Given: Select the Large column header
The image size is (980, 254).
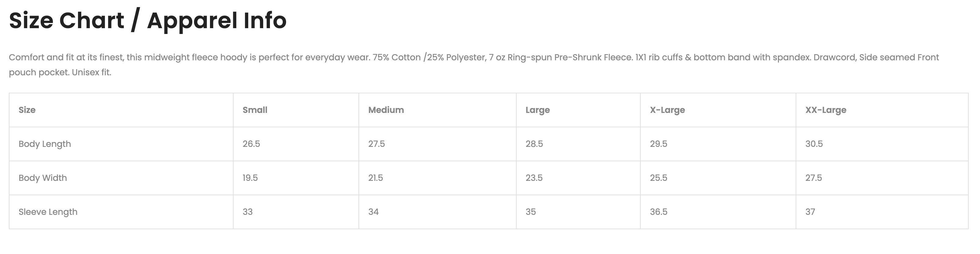Looking at the screenshot, I should [537, 110].
